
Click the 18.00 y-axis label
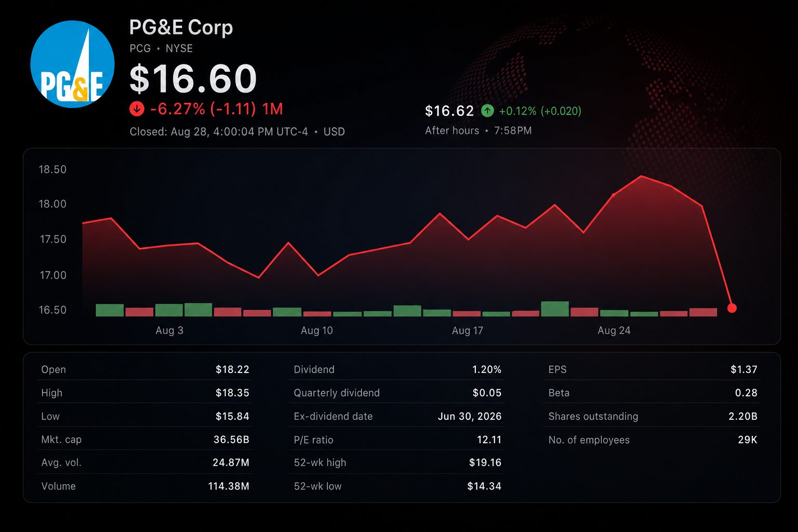pyautogui.click(x=53, y=204)
